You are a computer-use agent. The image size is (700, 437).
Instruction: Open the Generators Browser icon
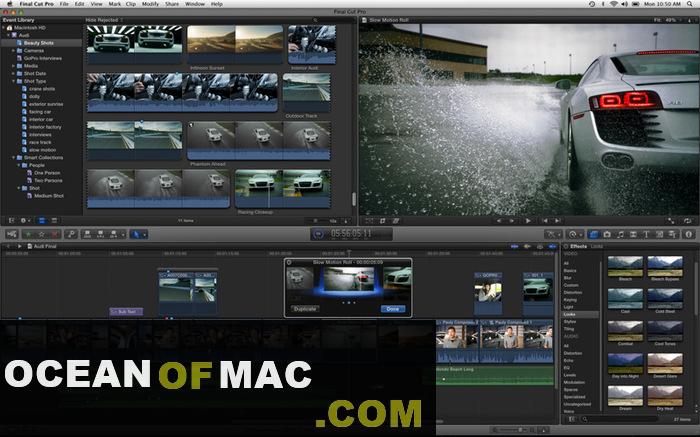(659, 234)
